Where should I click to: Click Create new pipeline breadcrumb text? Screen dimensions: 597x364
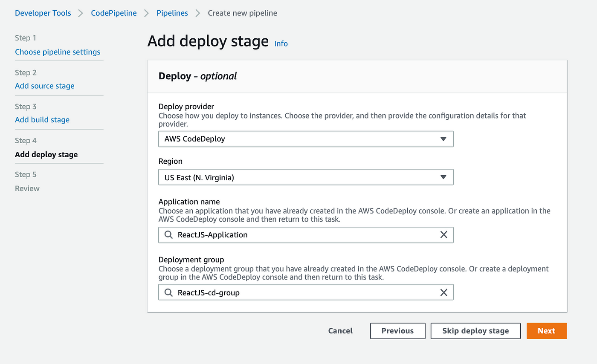point(243,13)
